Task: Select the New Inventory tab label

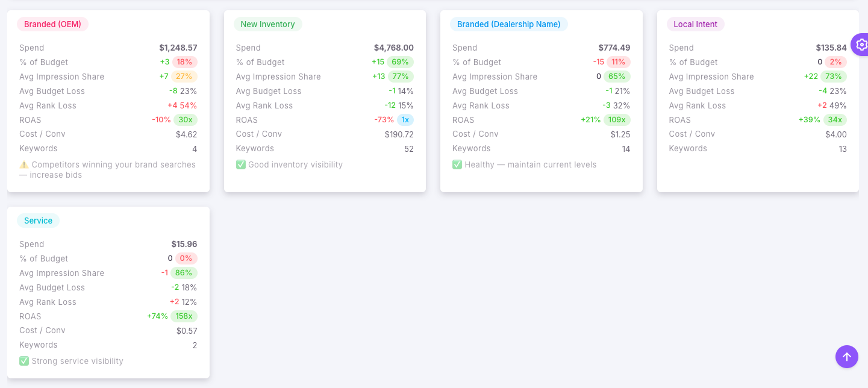Action: tap(268, 24)
